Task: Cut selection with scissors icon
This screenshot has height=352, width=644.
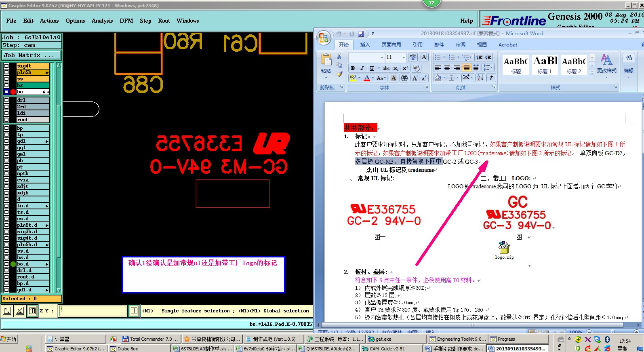Action: [x=339, y=57]
